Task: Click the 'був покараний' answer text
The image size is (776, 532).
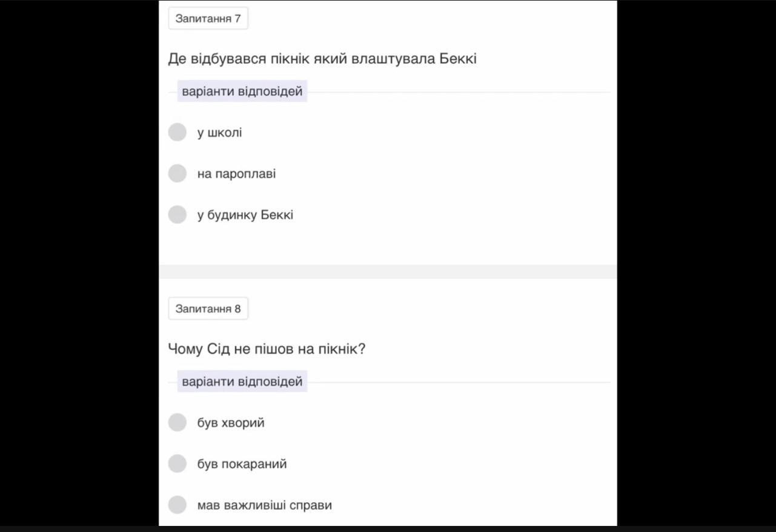Action: [242, 464]
